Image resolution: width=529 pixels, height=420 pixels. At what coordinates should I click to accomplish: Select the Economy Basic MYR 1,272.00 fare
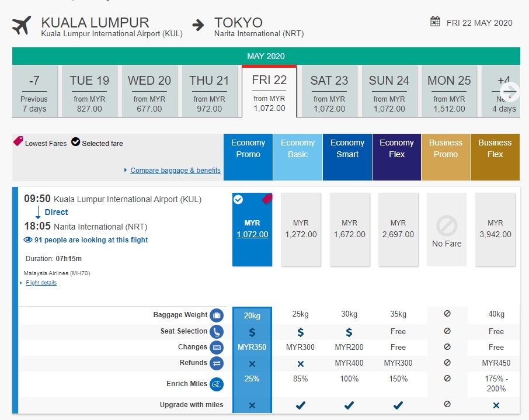[301, 229]
